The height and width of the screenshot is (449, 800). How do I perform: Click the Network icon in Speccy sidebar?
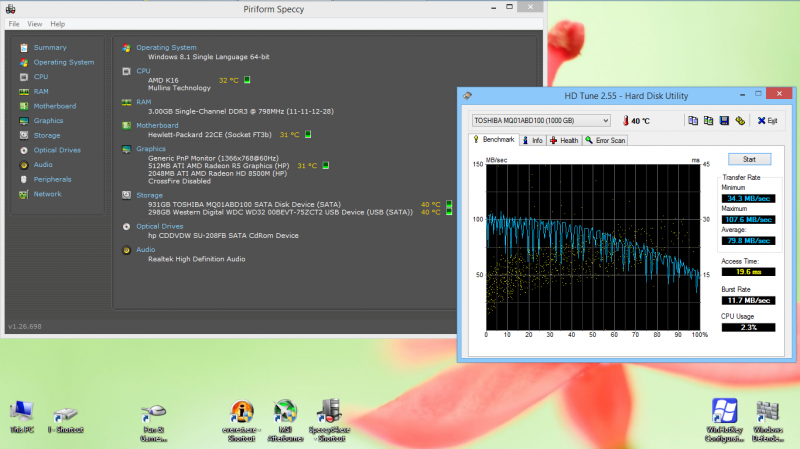click(x=23, y=194)
